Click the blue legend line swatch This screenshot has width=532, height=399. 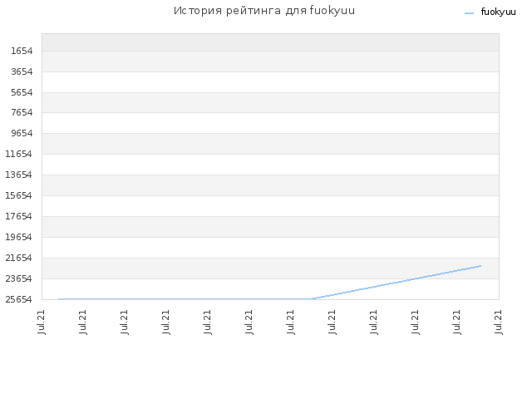coord(469,13)
